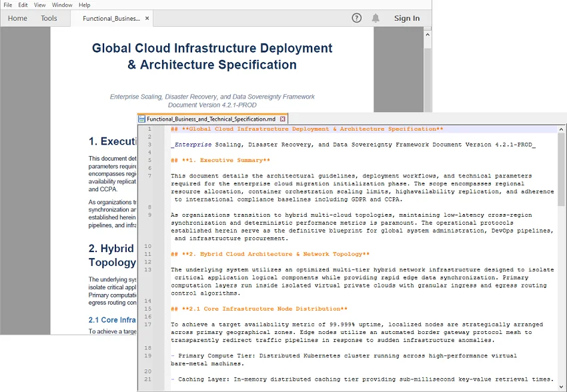Open the Help menu in the PDF viewer

coord(84,5)
